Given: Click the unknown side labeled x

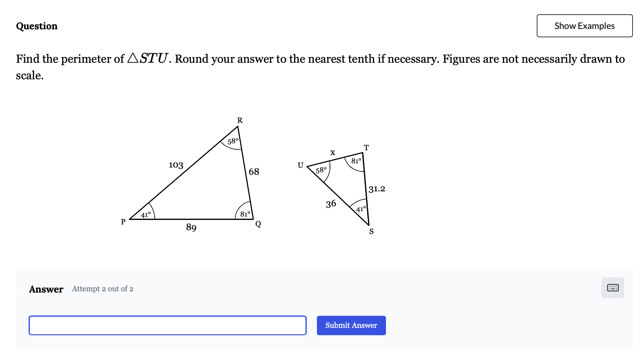Looking at the screenshot, I should 332,153.
